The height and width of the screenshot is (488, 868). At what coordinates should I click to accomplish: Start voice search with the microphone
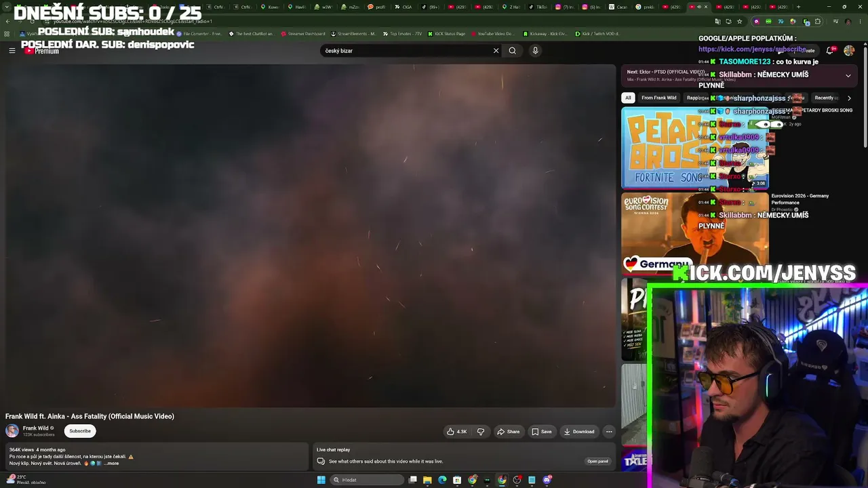535,50
